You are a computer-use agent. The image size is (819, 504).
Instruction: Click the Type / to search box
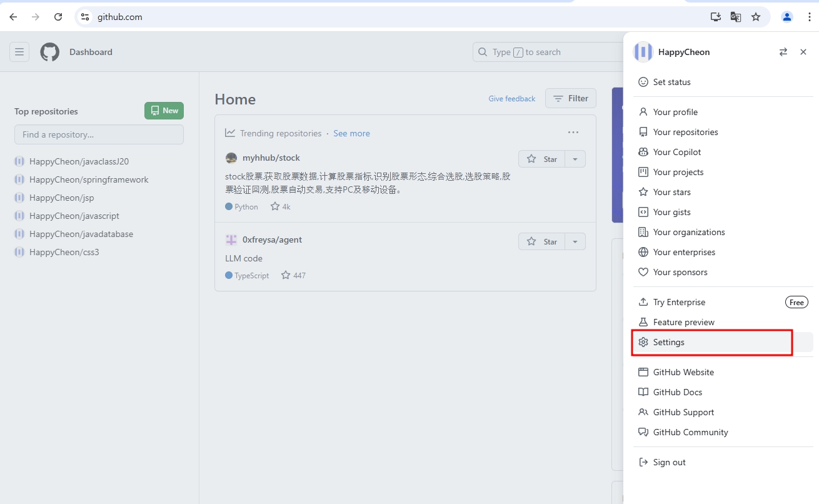click(x=548, y=52)
